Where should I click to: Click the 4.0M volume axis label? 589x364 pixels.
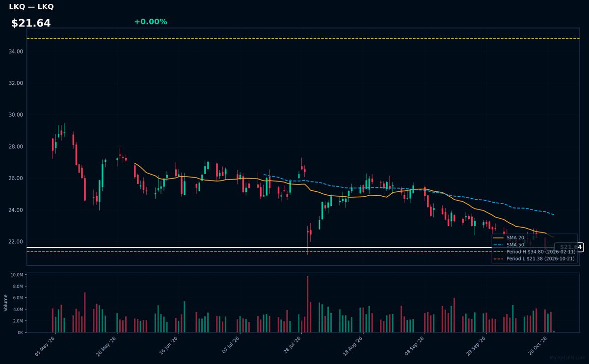(18, 309)
